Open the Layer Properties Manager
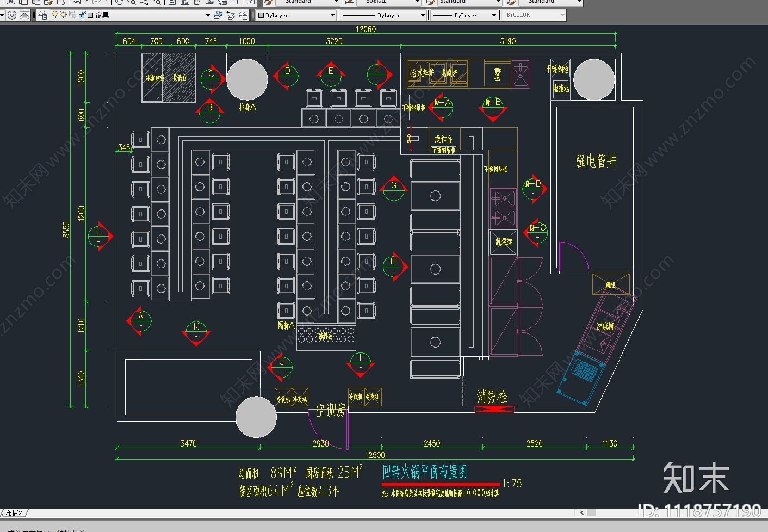 [x=42, y=15]
